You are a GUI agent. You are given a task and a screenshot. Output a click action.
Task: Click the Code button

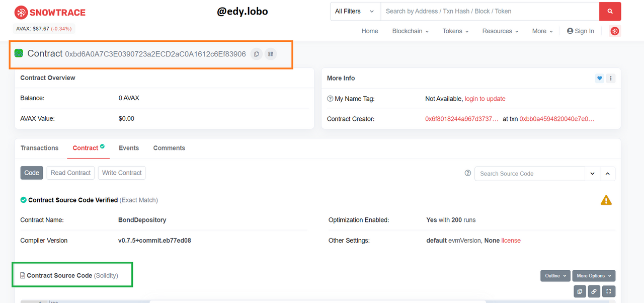32,173
